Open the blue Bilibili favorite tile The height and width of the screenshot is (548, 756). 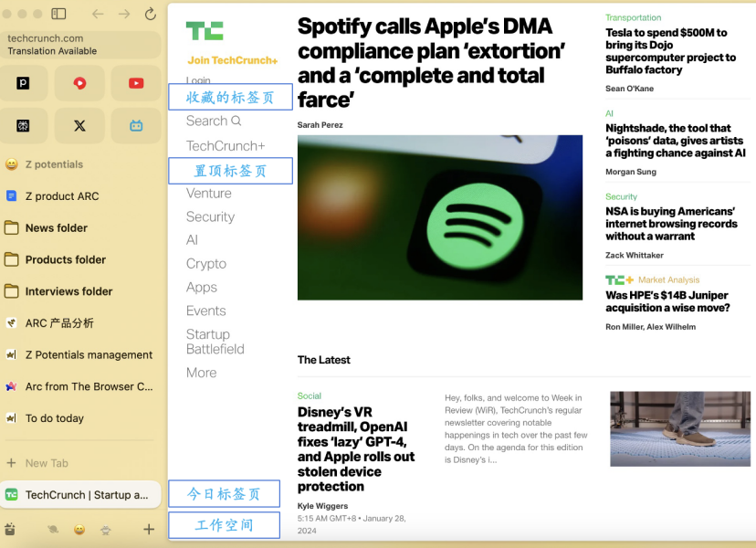point(136,126)
